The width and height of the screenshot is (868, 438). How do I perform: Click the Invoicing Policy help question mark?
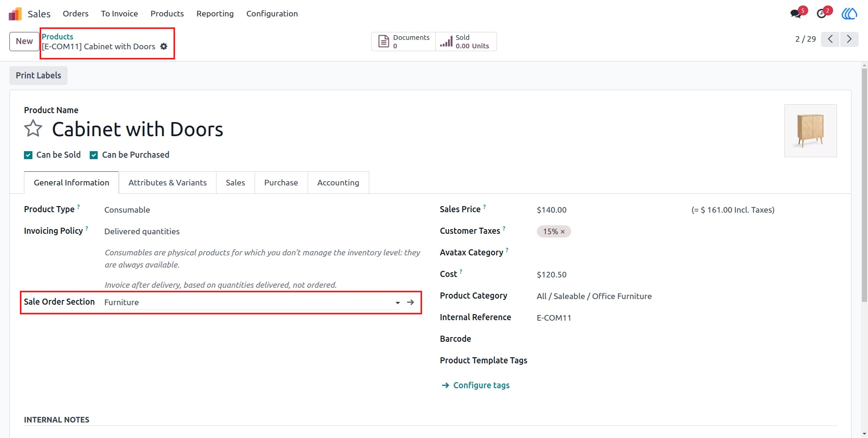[87, 228]
